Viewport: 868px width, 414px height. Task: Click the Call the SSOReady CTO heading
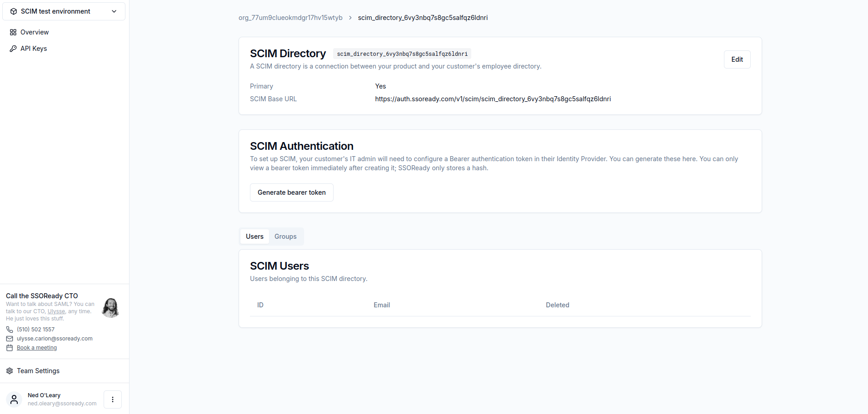(x=42, y=296)
